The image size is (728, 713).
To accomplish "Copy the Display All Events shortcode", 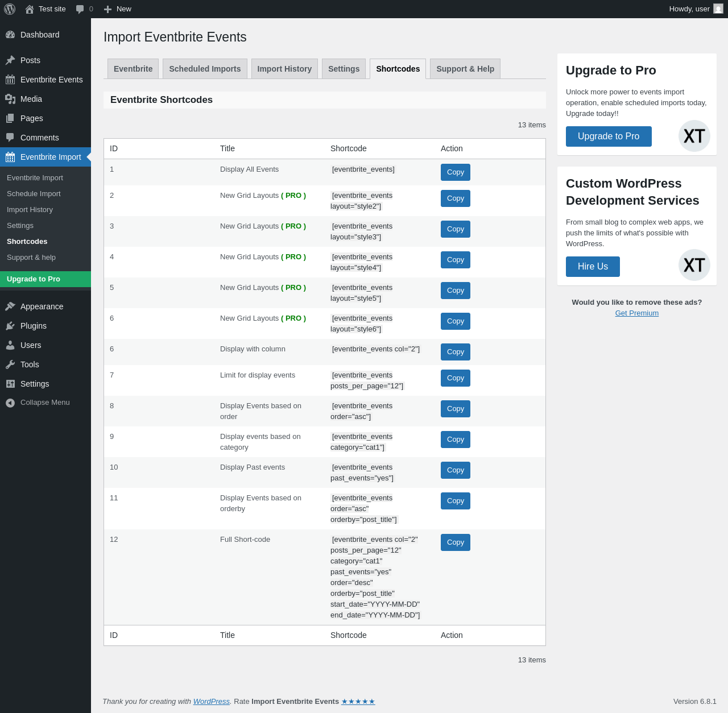I will point(456,172).
